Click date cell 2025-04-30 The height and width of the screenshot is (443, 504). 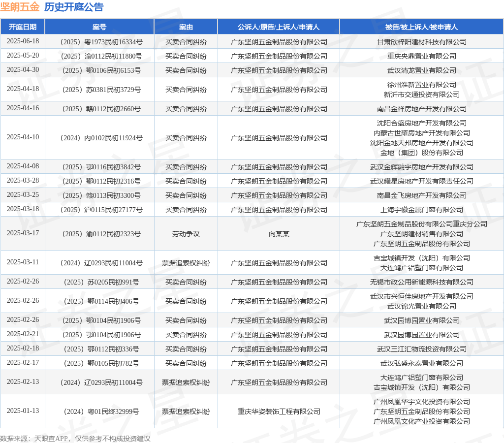point(23,69)
